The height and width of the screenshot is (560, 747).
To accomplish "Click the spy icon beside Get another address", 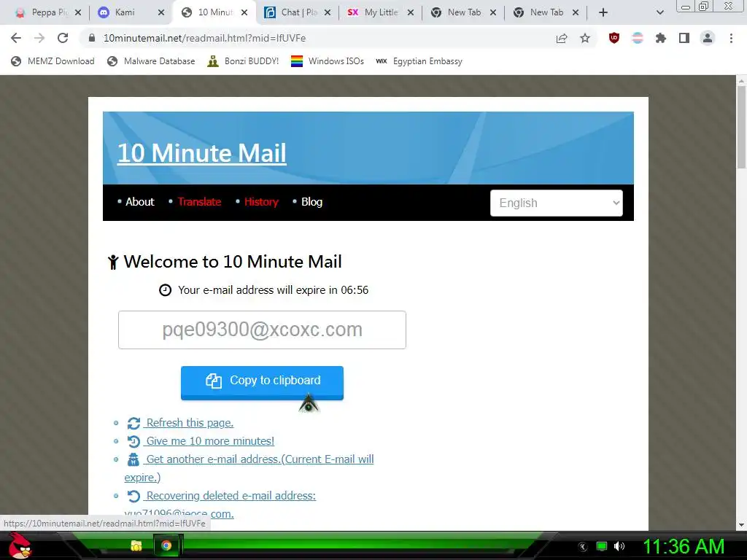I will point(133,459).
